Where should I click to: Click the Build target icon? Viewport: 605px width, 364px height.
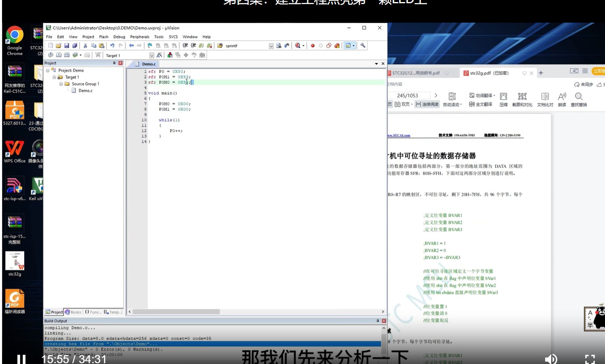59,55
